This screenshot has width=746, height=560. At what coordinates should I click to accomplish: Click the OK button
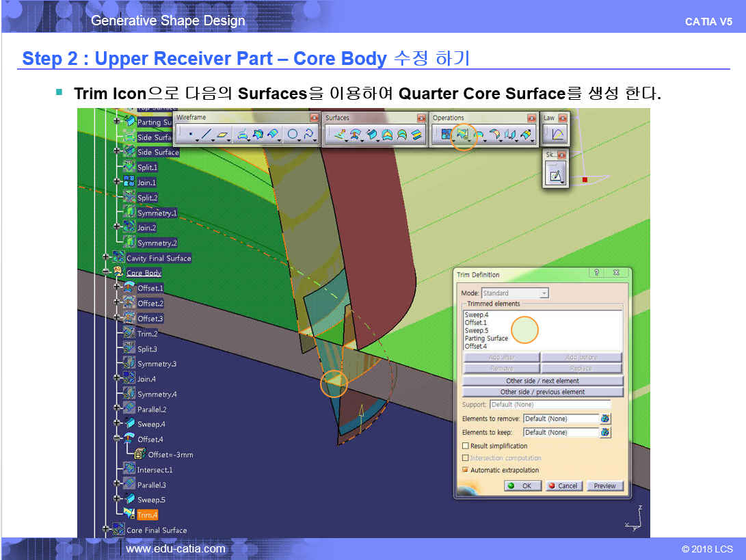pos(522,486)
